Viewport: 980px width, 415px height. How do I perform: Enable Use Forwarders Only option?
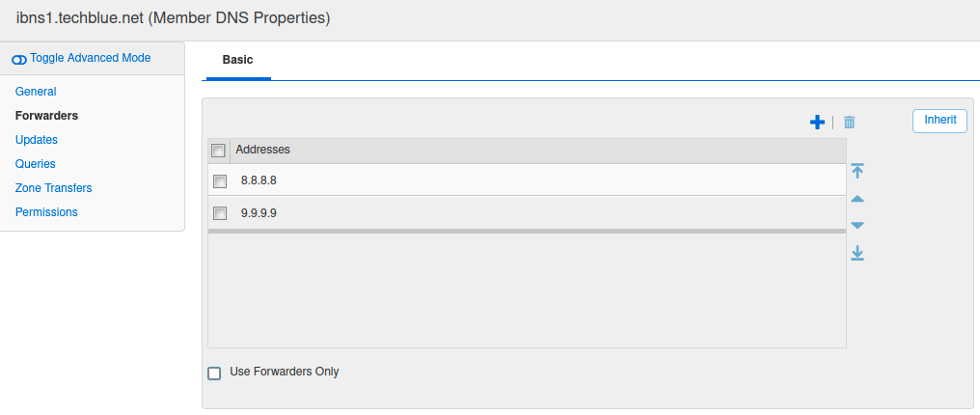tap(214, 373)
